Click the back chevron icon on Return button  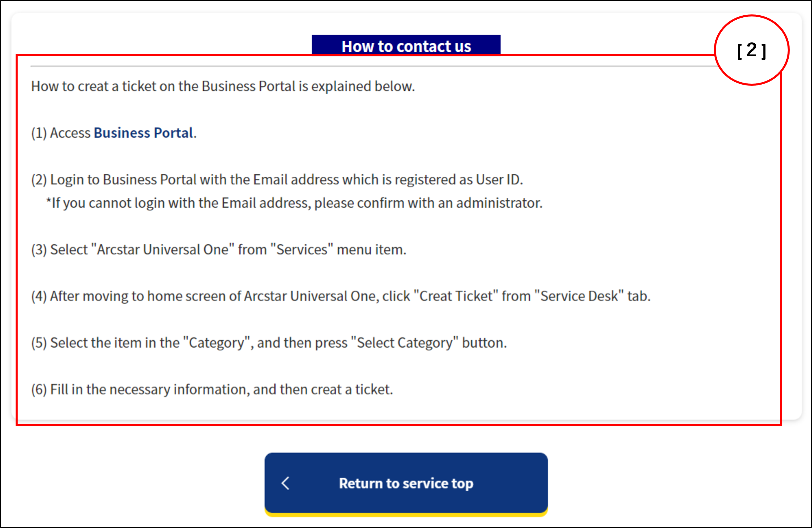[x=285, y=483]
